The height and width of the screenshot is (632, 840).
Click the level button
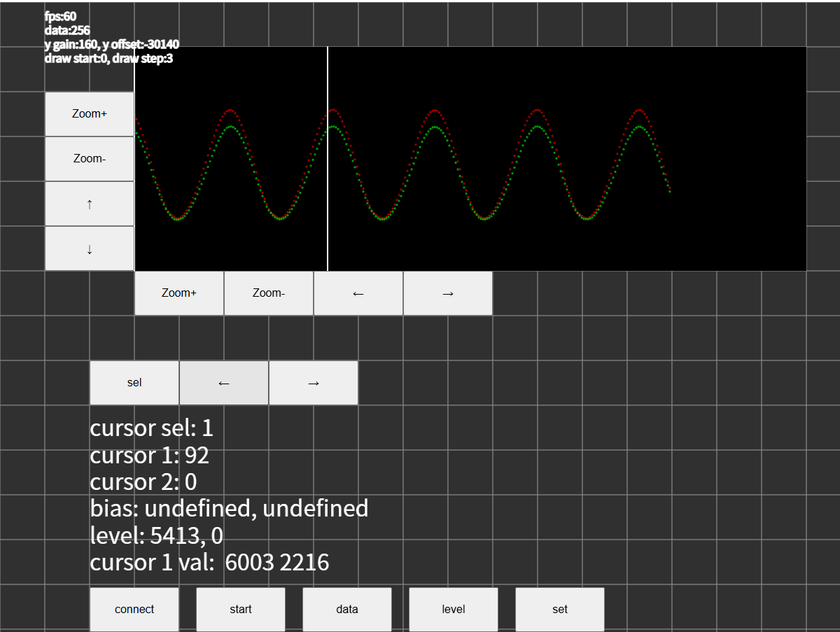(x=454, y=609)
